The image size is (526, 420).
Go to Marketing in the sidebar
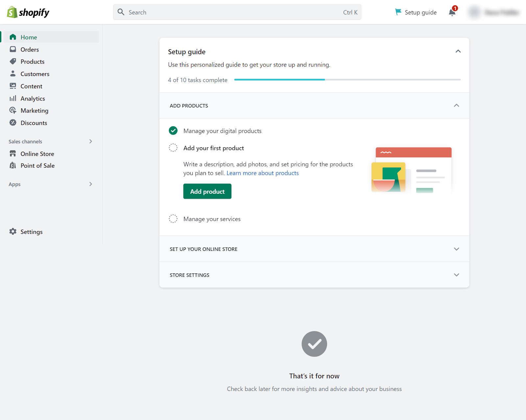(34, 111)
